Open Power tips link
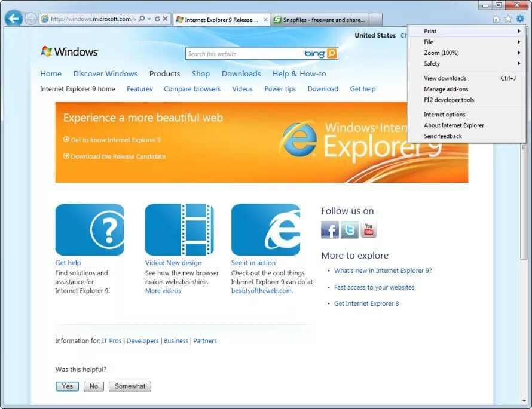Image resolution: width=532 pixels, height=409 pixels. tap(280, 89)
